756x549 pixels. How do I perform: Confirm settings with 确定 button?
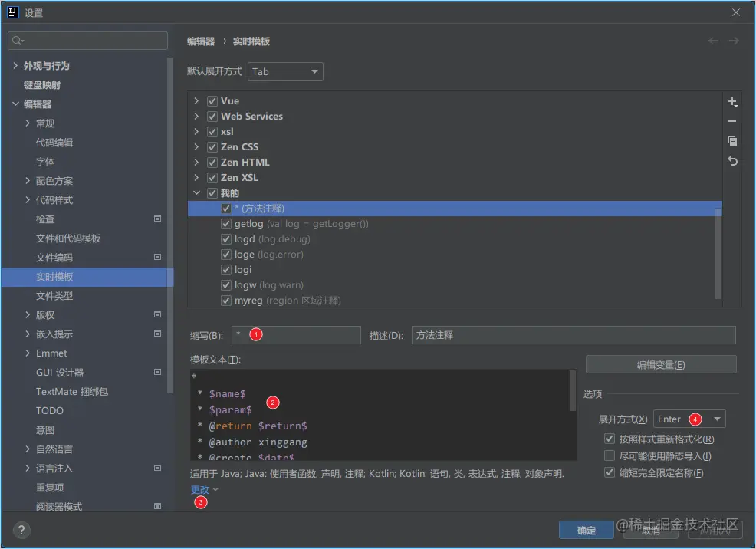point(587,530)
